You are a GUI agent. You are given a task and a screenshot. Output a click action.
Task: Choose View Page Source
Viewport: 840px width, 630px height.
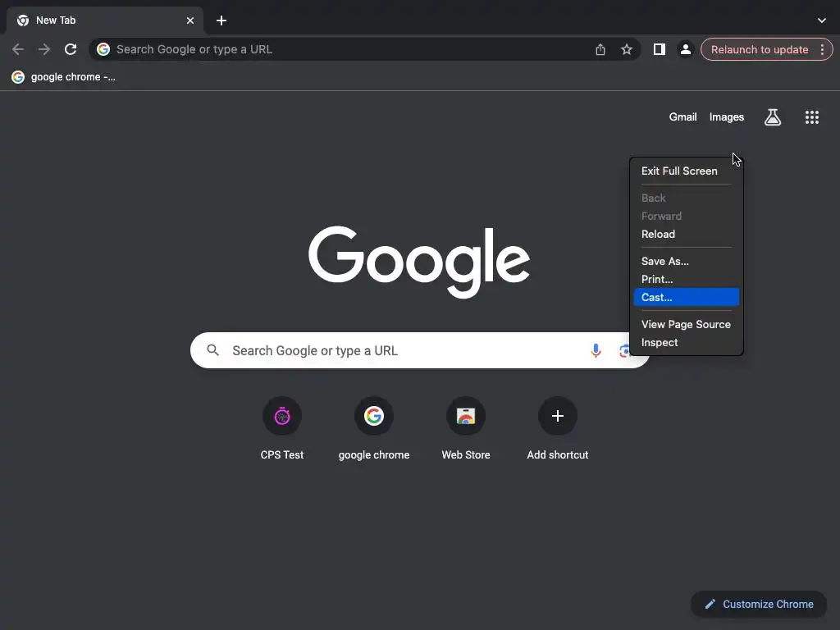point(687,324)
